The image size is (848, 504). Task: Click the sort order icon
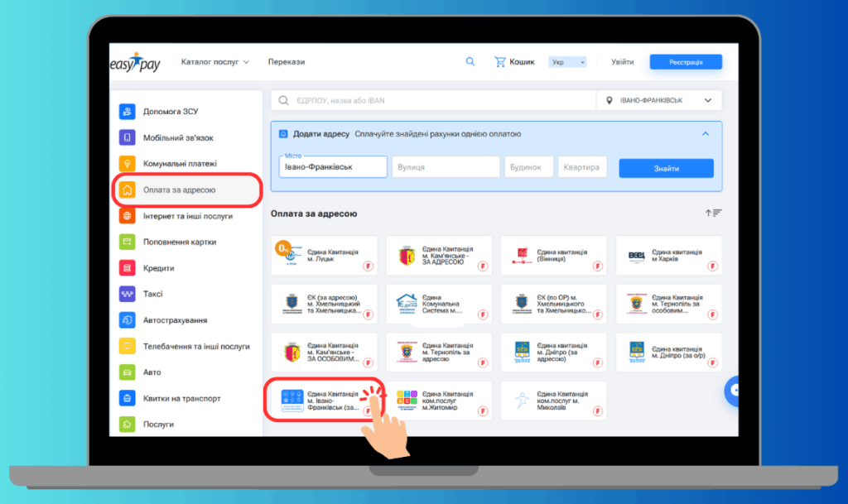713,213
